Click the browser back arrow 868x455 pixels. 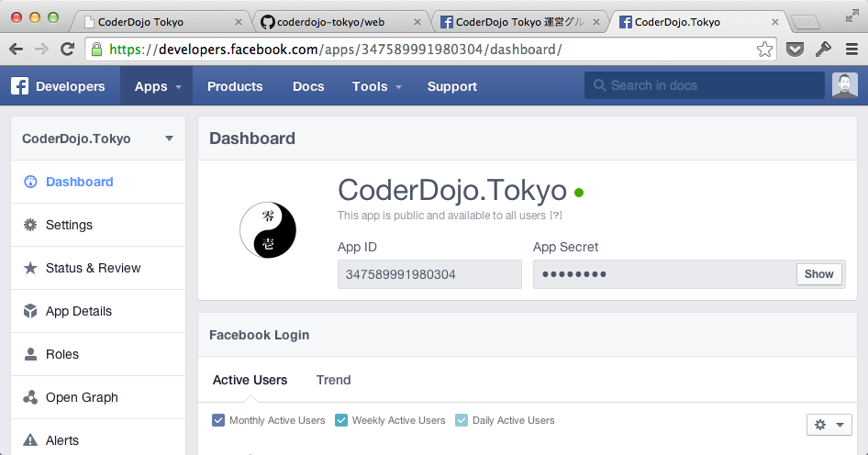[16, 50]
